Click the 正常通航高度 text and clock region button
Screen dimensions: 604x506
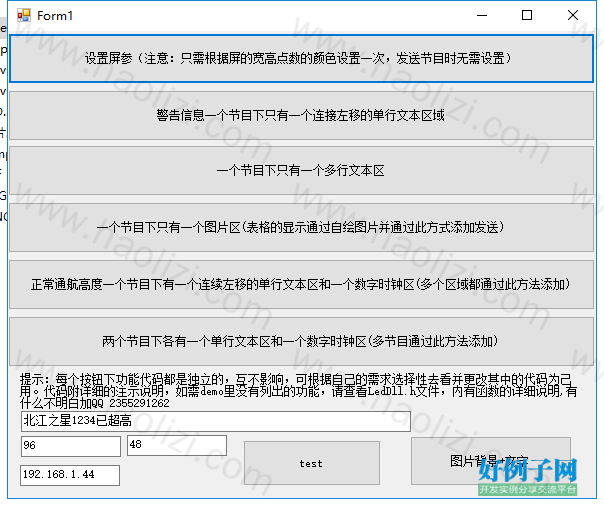[301, 285]
